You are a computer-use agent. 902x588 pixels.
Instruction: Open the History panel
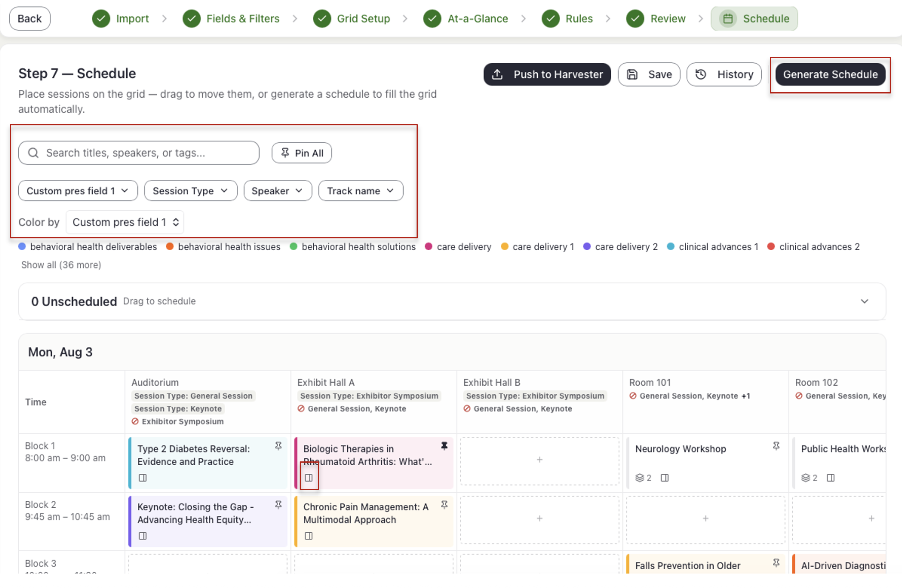[x=724, y=74]
